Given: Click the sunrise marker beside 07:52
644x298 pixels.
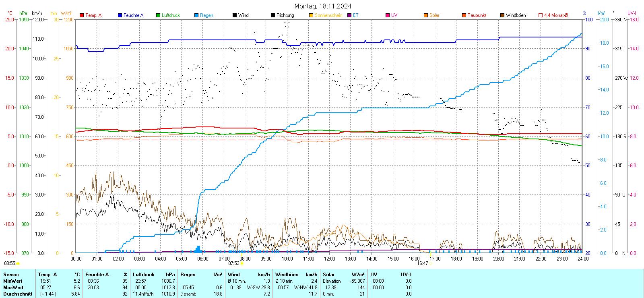Looking at the screenshot, I should [x=242, y=263].
